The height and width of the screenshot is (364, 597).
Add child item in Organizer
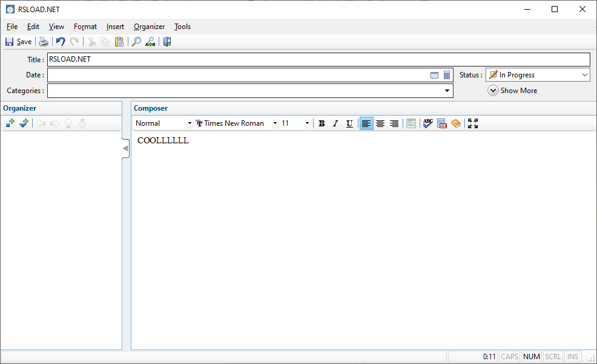click(x=24, y=123)
